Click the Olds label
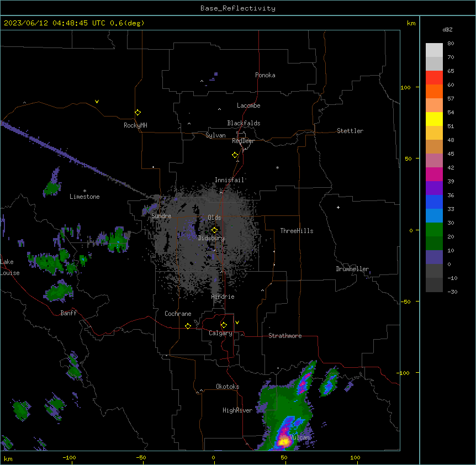The height and width of the screenshot is (465, 476). (214, 218)
